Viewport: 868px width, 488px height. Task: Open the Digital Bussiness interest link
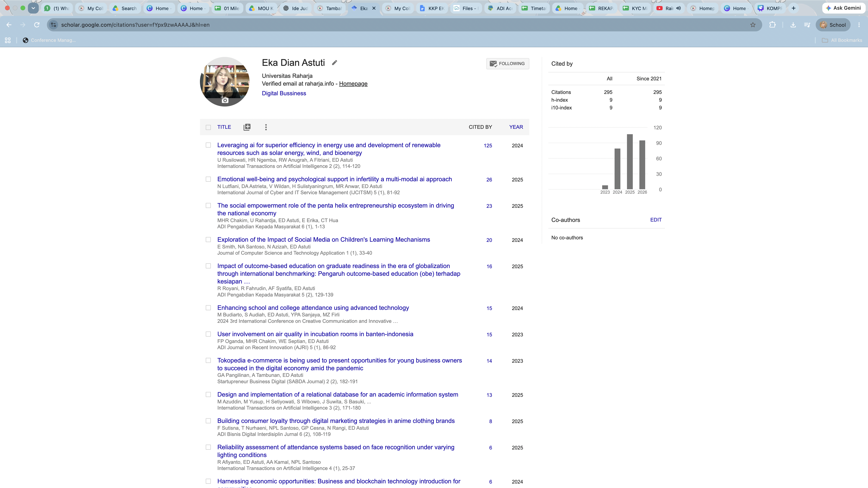tap(284, 93)
